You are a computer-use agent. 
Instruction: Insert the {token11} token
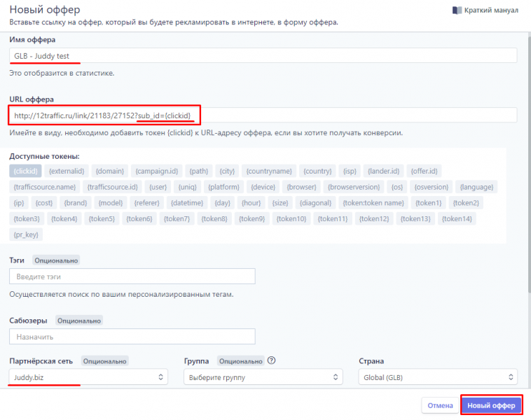(333, 218)
